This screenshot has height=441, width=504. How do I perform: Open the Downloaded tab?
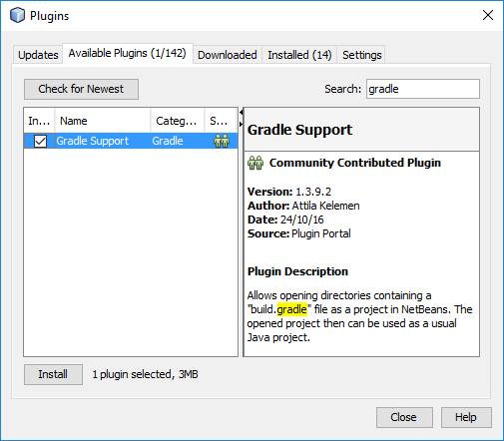click(x=228, y=55)
